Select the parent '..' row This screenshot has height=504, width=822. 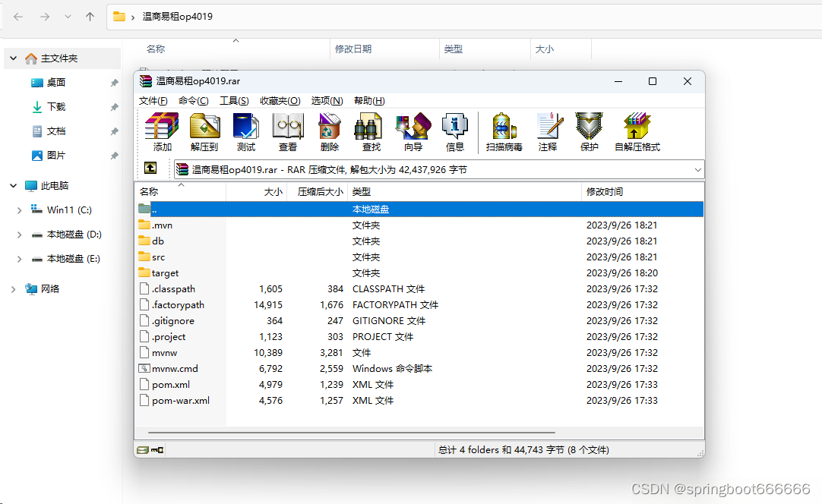tap(419, 209)
